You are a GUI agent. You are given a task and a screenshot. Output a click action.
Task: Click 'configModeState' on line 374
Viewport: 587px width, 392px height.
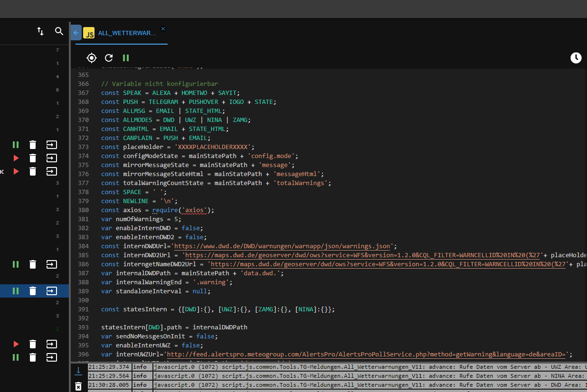pos(151,156)
